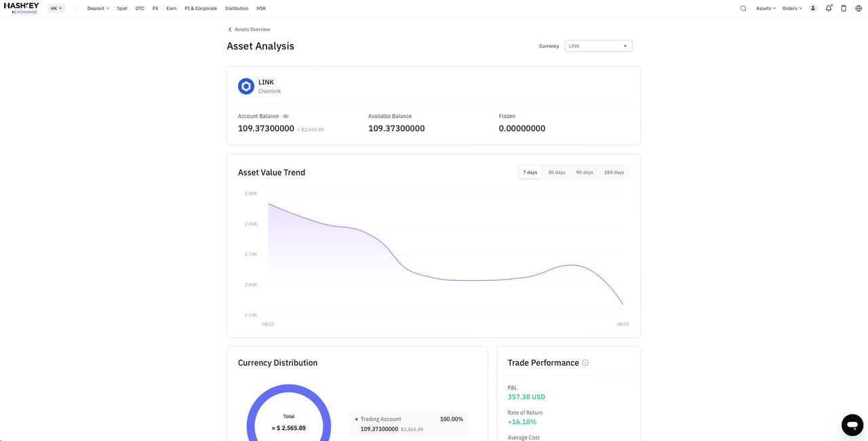This screenshot has height=441, width=868.
Task: Open the user profile avatar icon
Action: (x=812, y=9)
